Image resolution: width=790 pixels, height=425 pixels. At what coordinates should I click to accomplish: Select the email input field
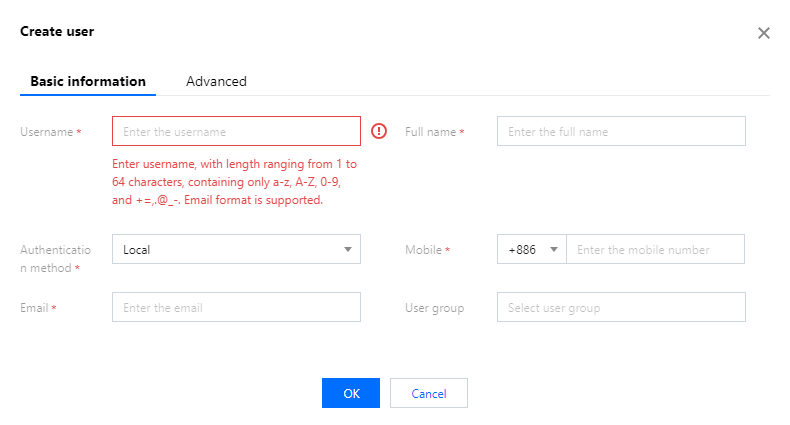[236, 307]
